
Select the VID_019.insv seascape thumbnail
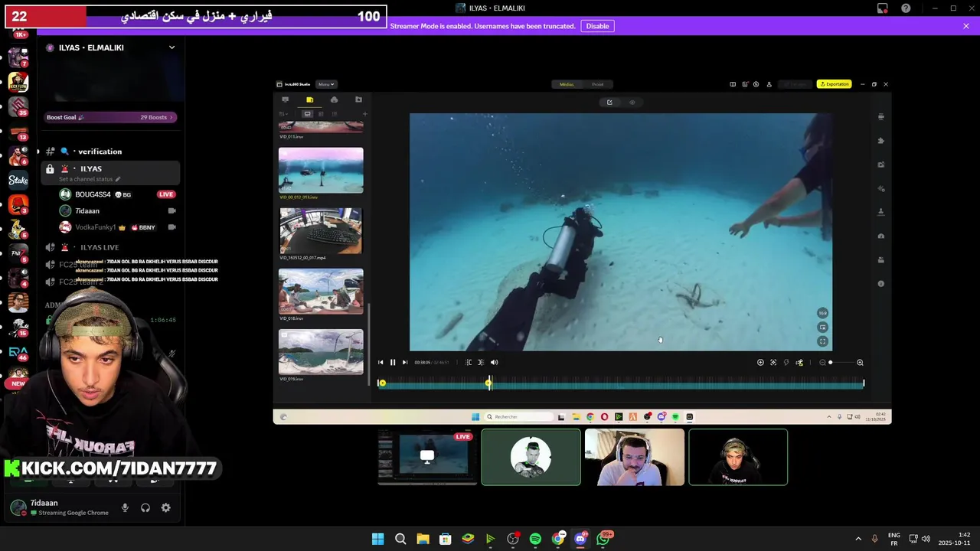(321, 351)
